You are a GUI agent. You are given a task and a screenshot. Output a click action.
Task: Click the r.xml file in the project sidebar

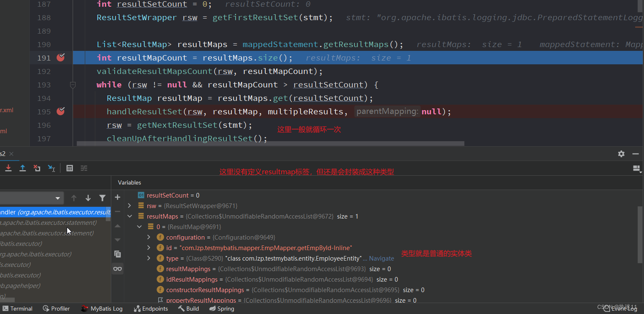click(x=7, y=110)
